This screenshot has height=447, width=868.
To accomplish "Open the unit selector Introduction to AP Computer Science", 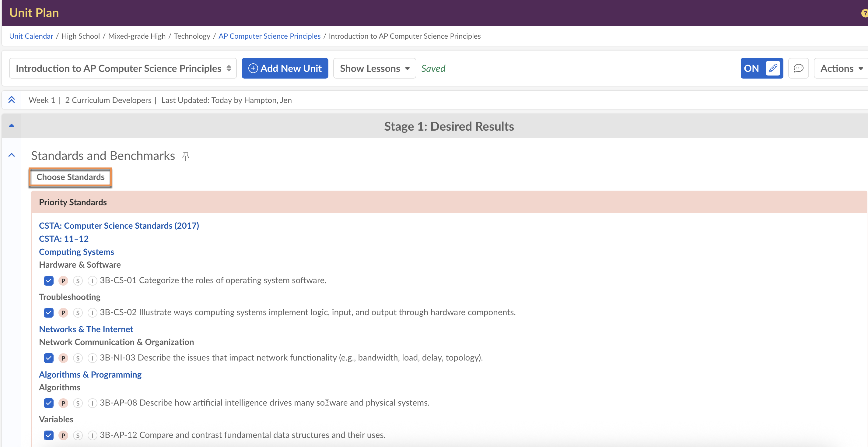I will pyautogui.click(x=123, y=69).
